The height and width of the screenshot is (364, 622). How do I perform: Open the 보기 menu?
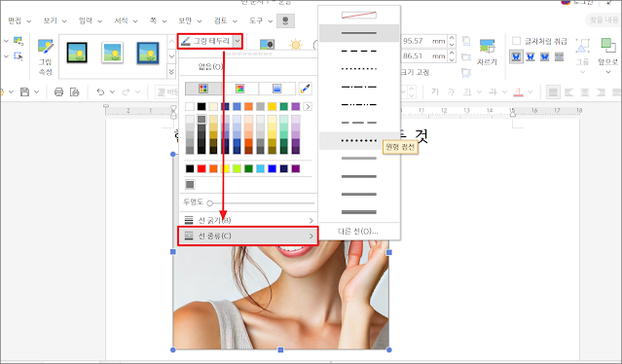[55, 20]
